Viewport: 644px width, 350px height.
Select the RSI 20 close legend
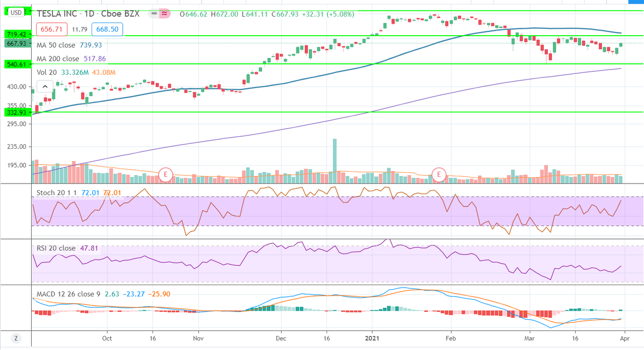[x=56, y=248]
